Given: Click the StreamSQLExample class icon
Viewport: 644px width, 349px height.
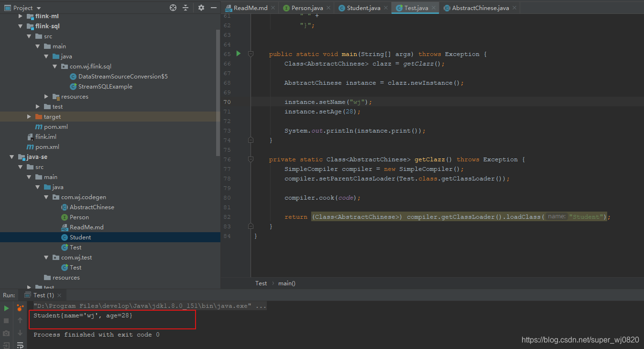Looking at the screenshot, I should (73, 87).
